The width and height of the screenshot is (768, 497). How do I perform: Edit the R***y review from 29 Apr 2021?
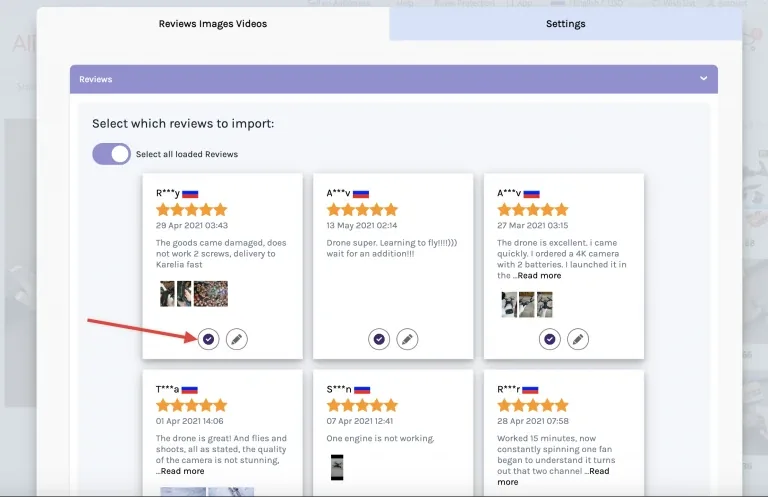click(x=237, y=339)
